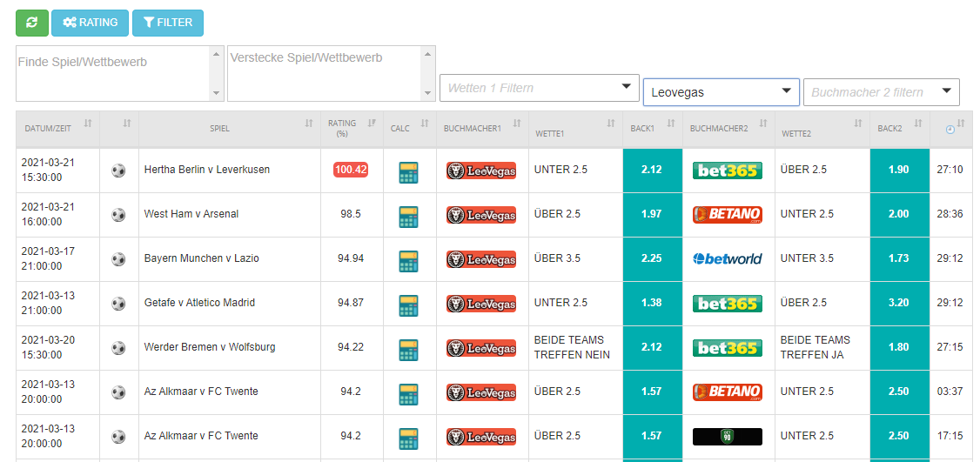
Task: Expand the Wetten 1 Filtern dropdown
Action: coord(540,87)
